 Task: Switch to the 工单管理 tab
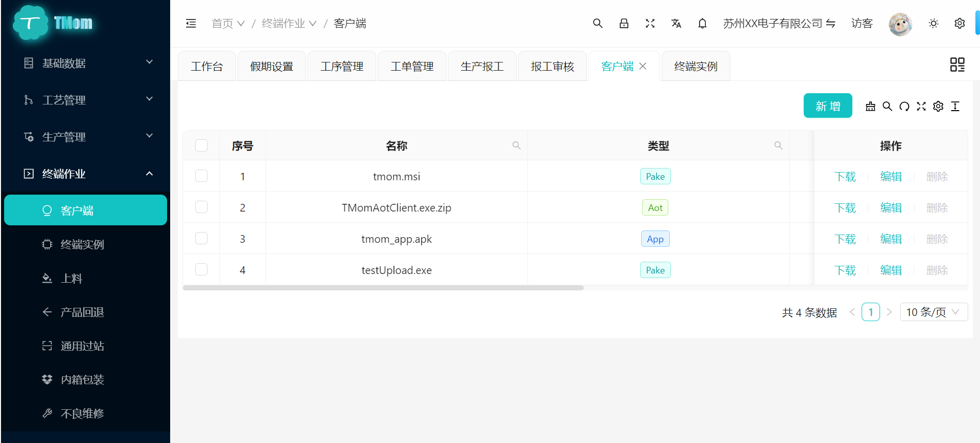click(412, 67)
